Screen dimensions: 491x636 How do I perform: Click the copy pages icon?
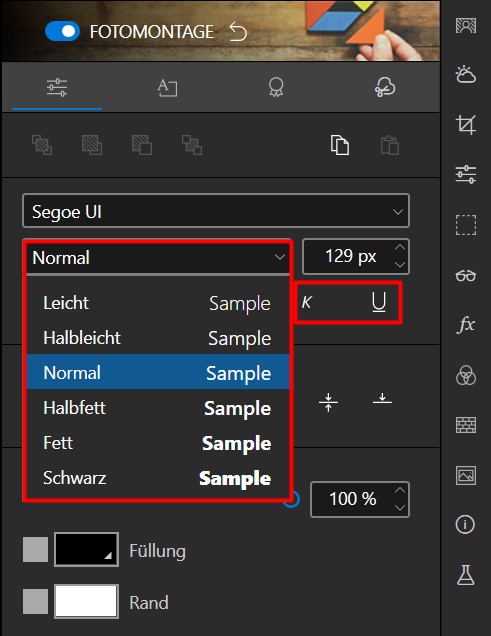(340, 145)
